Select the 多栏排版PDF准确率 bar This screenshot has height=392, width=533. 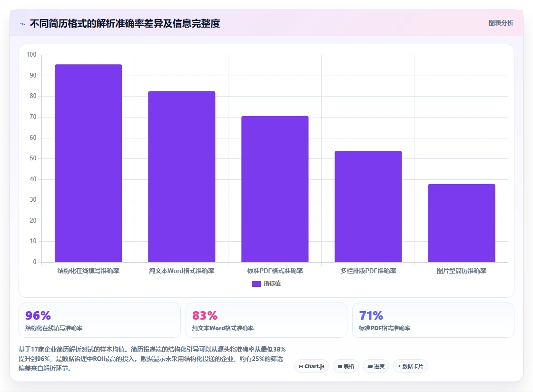pos(368,206)
